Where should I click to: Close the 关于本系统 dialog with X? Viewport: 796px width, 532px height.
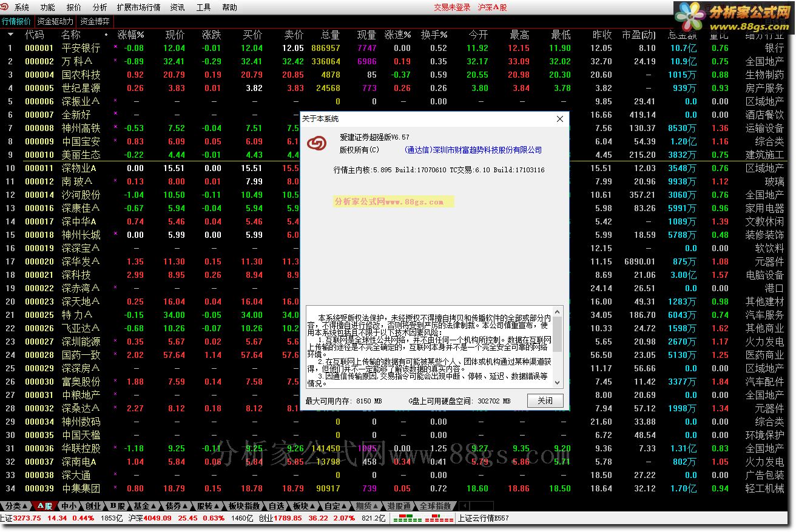click(560, 119)
